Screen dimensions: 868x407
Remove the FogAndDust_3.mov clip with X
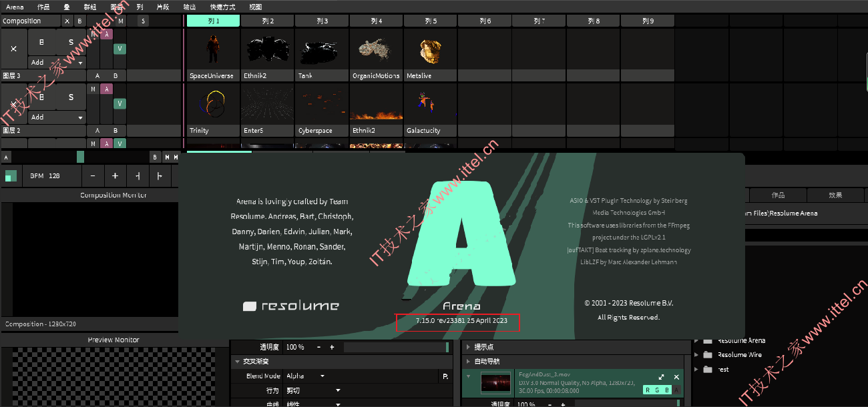tap(676, 377)
